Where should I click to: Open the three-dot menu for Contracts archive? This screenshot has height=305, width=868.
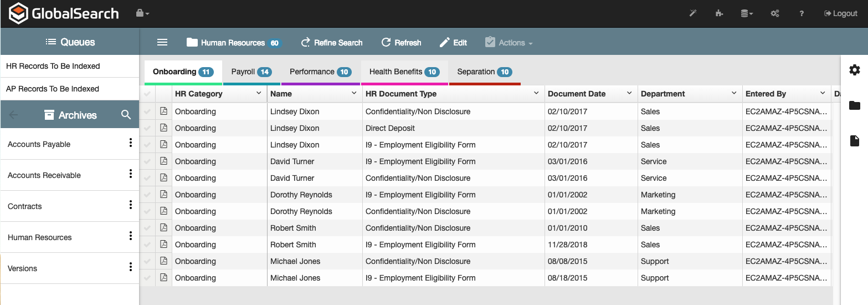pos(131,205)
